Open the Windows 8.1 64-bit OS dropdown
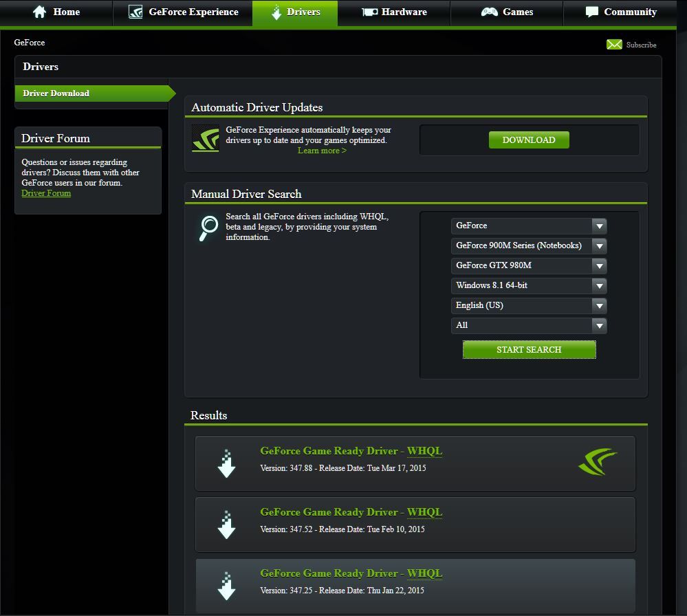This screenshot has height=616, width=687. click(529, 285)
